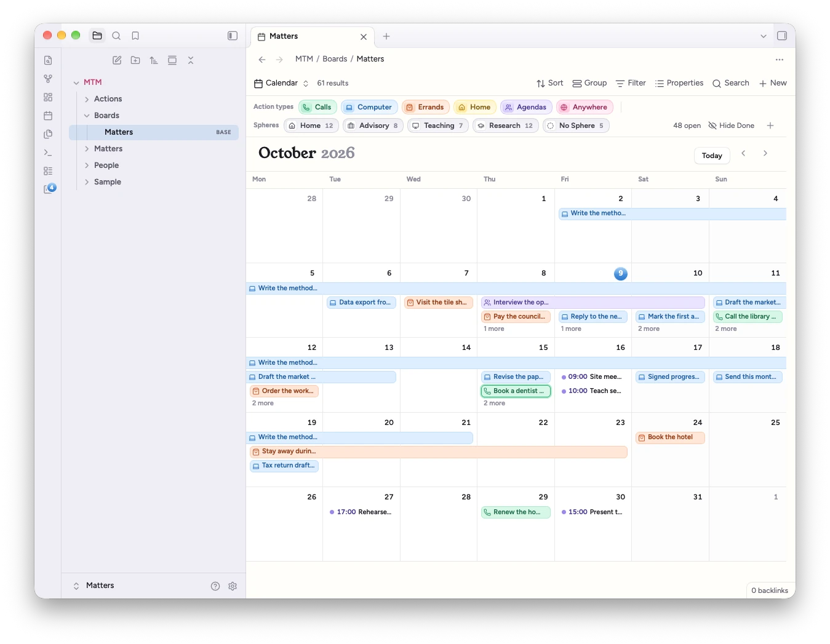Toggle the right sidebar panel icon
This screenshot has width=830, height=644.
782,36
